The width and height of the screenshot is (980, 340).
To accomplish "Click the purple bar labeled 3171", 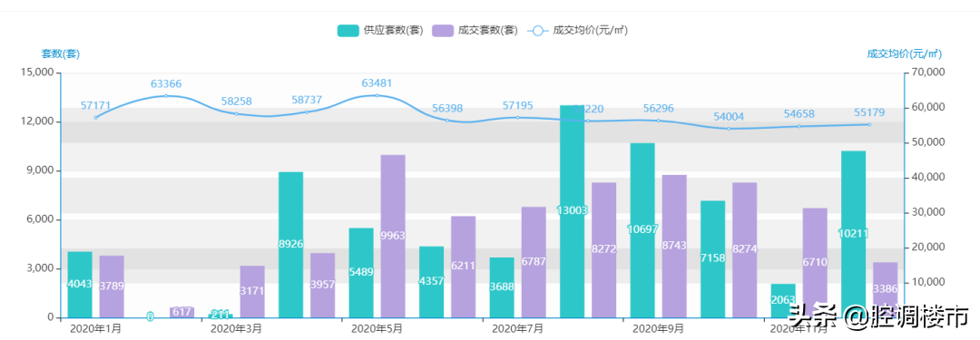I will tap(252, 291).
